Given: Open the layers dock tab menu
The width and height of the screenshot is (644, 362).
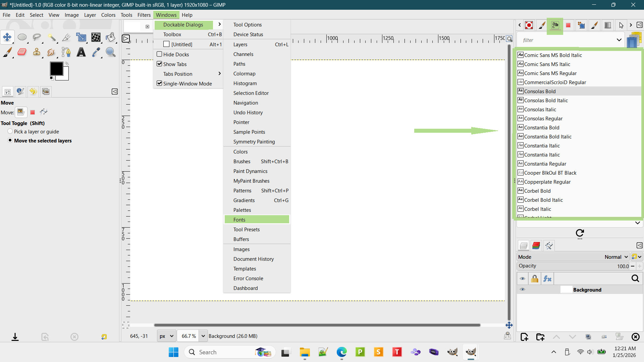Looking at the screenshot, I should 640,245.
